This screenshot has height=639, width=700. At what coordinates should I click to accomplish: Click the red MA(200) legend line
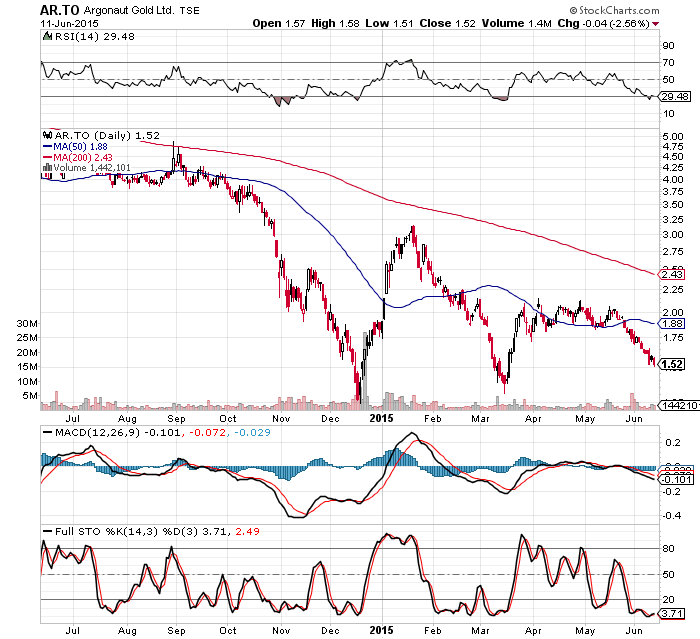[x=47, y=157]
